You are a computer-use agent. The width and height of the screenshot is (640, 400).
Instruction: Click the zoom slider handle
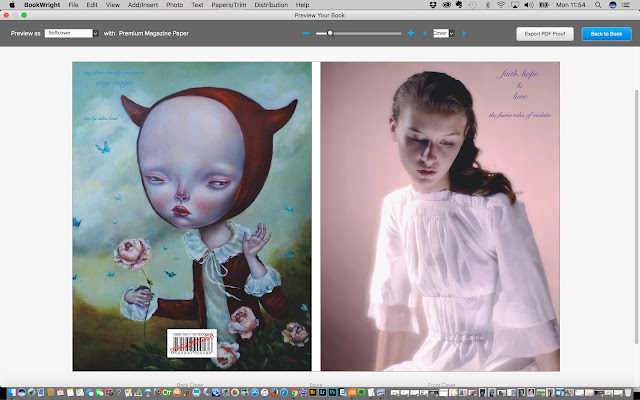tap(330, 33)
